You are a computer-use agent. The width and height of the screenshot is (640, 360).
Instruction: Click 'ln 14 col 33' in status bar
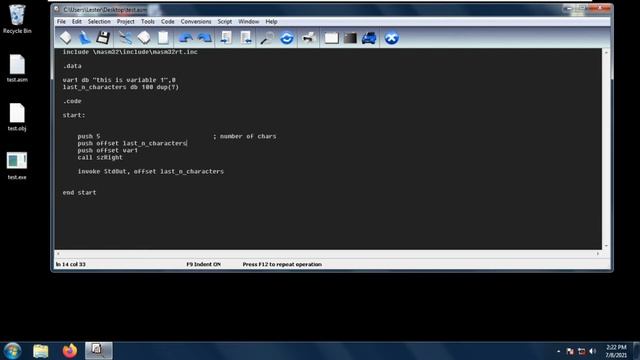[x=71, y=264]
